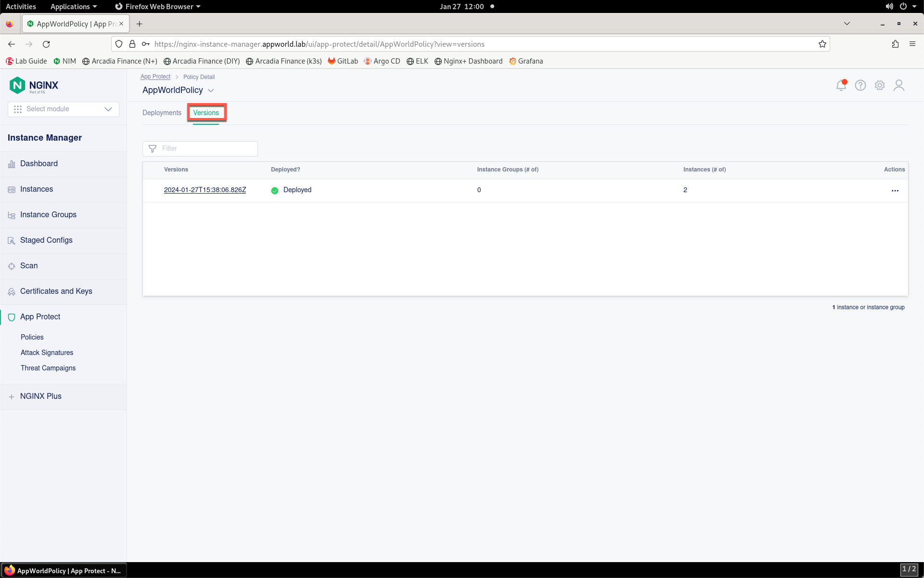Open the user account icon
Screen dimensions: 924x578
[x=899, y=85]
